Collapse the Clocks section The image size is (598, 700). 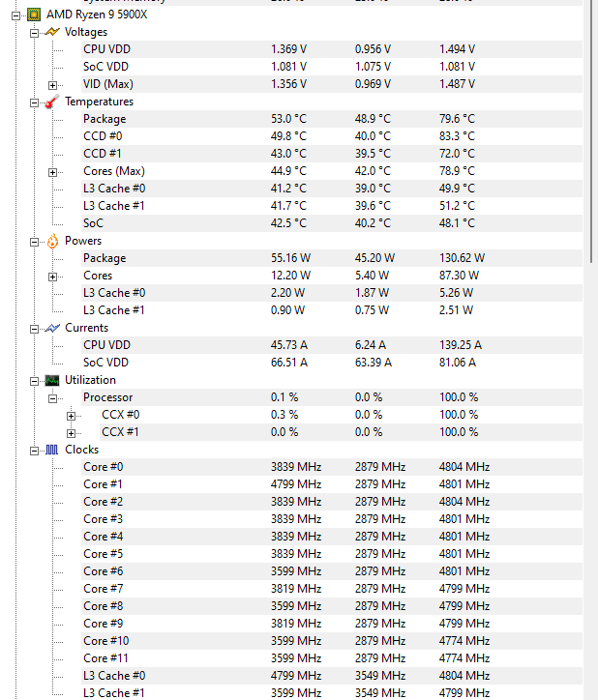tap(35, 451)
